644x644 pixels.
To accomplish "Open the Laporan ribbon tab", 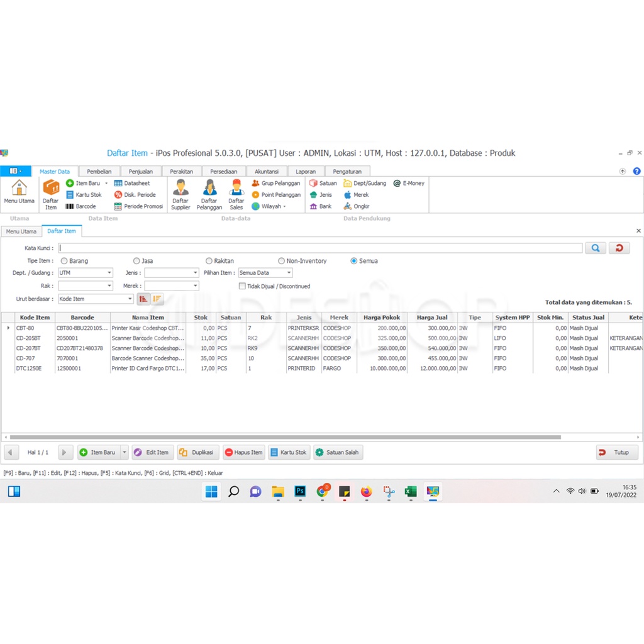I will pyautogui.click(x=306, y=171).
